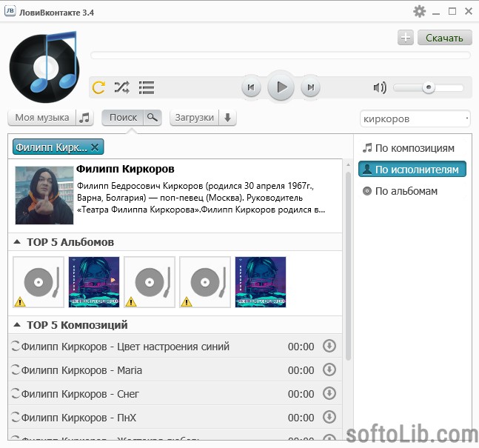Image resolution: width=479 pixels, height=448 pixels.
Task: Open the search field dropdown arrow
Action: (467, 118)
